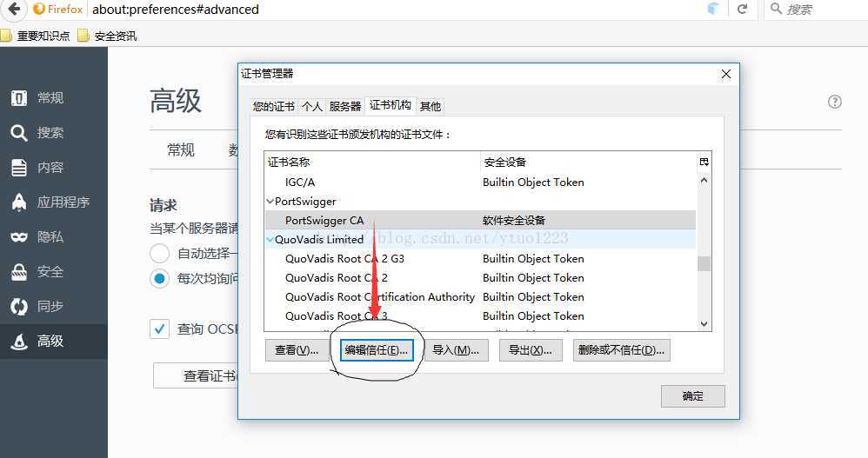This screenshot has width=868, height=458.
Task: Open the 常规 sub-tab under 高级
Action: 181,149
